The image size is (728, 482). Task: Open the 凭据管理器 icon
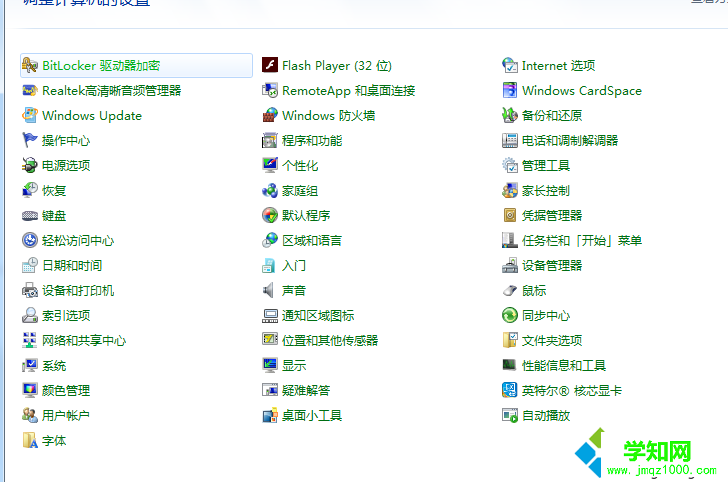[x=510, y=215]
